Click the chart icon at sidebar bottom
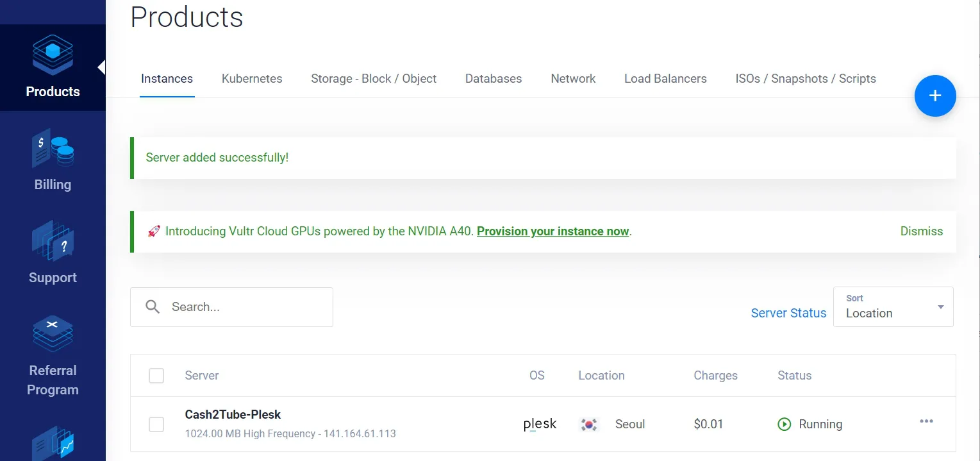The height and width of the screenshot is (461, 980). (54, 444)
